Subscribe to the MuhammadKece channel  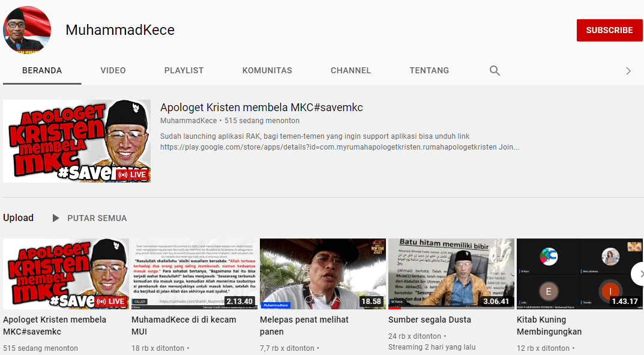click(609, 30)
